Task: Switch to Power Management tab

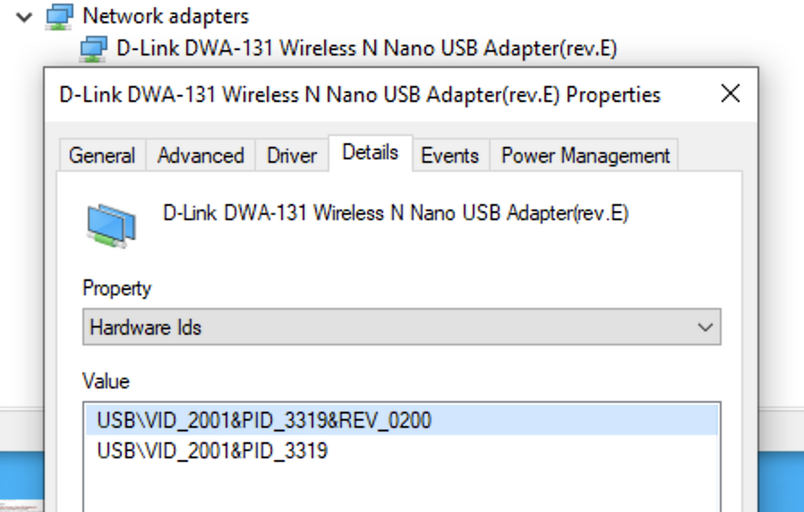Action: click(585, 155)
